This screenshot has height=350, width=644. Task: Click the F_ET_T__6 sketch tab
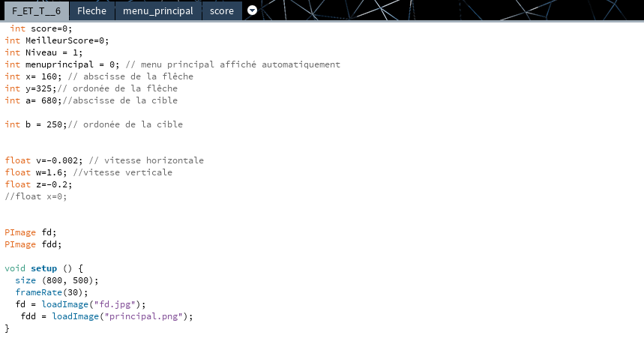tap(36, 11)
